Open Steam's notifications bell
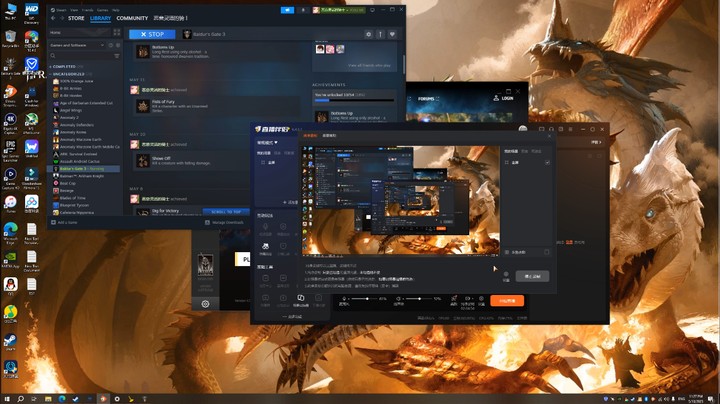Image resolution: width=720 pixels, height=404 pixels. (x=303, y=10)
